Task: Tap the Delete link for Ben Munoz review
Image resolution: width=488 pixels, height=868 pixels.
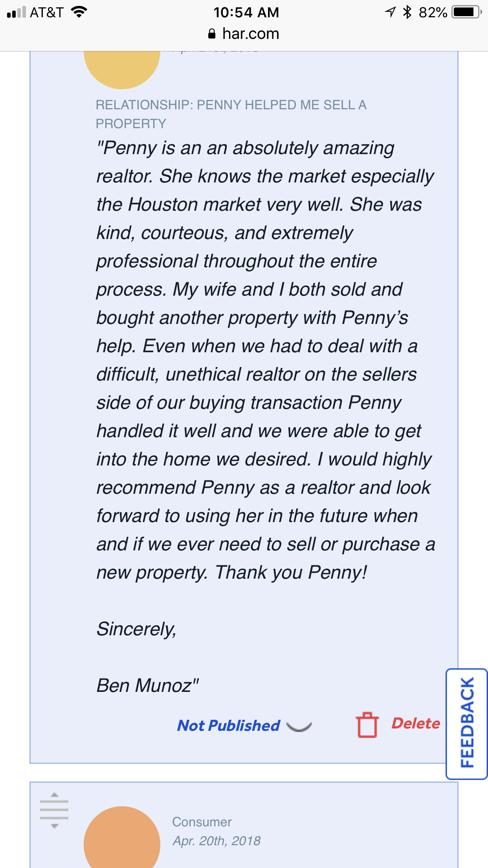Action: pyautogui.click(x=416, y=723)
